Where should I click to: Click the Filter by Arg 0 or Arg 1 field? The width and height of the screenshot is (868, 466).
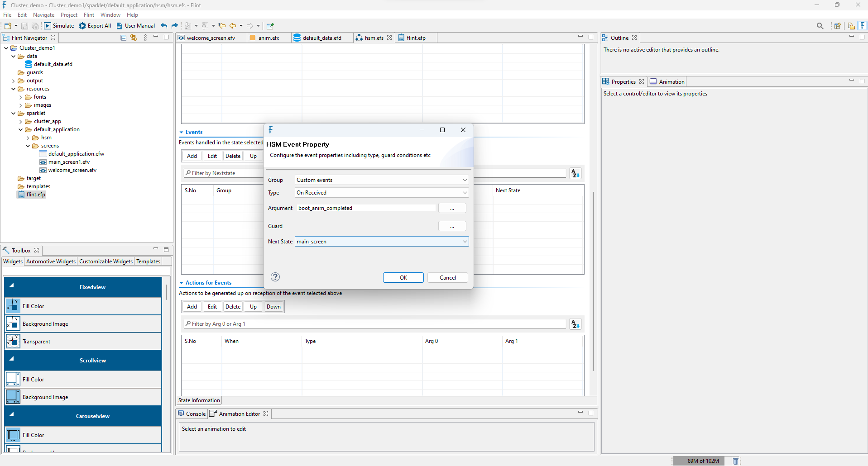tap(375, 324)
